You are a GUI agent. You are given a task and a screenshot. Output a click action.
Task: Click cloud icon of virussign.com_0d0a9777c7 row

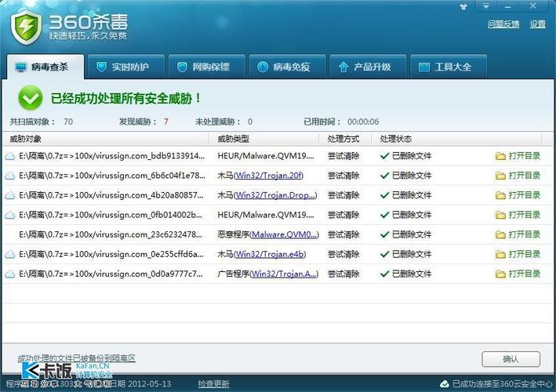tap(10, 274)
